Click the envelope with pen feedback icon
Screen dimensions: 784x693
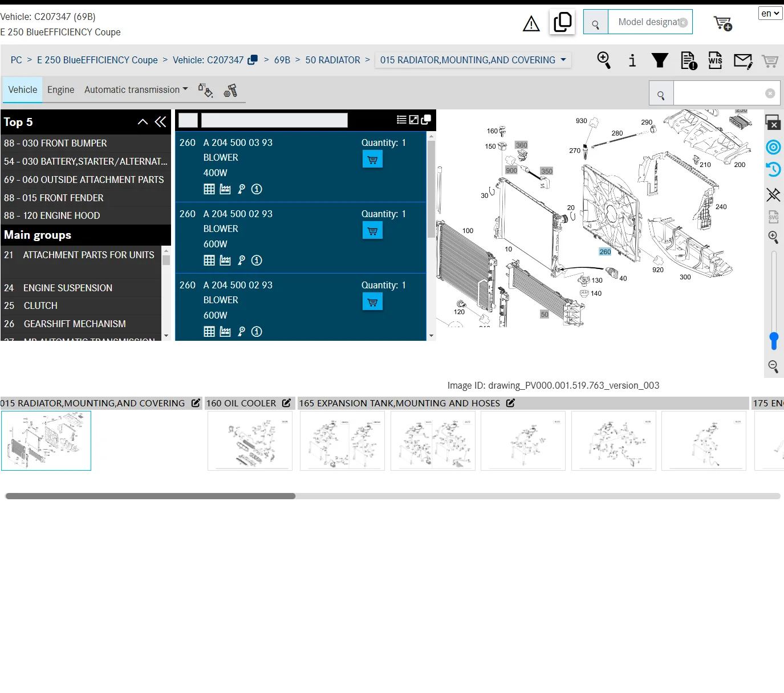[743, 60]
